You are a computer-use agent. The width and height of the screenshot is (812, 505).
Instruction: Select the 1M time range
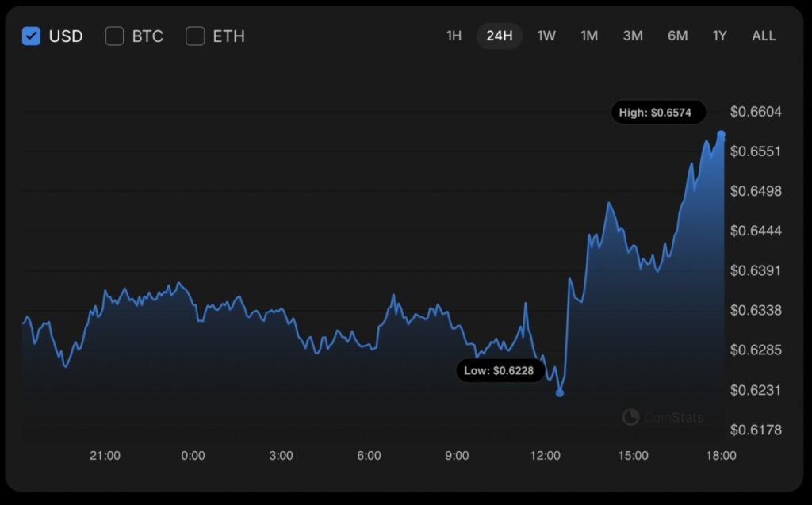(x=589, y=36)
